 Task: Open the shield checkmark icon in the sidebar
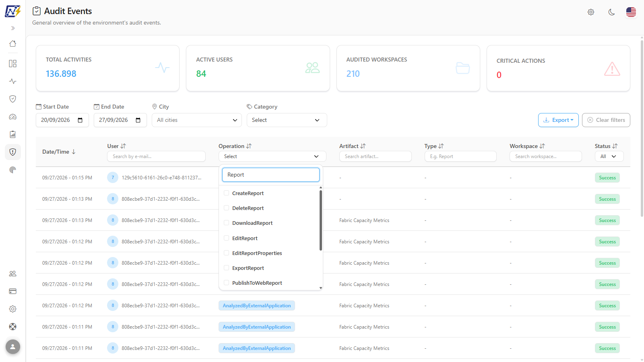(x=13, y=99)
